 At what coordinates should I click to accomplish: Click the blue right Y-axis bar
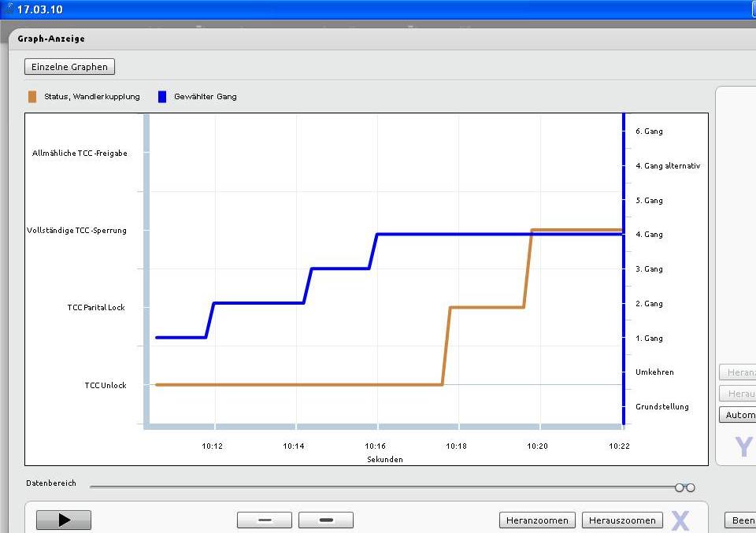(624, 268)
